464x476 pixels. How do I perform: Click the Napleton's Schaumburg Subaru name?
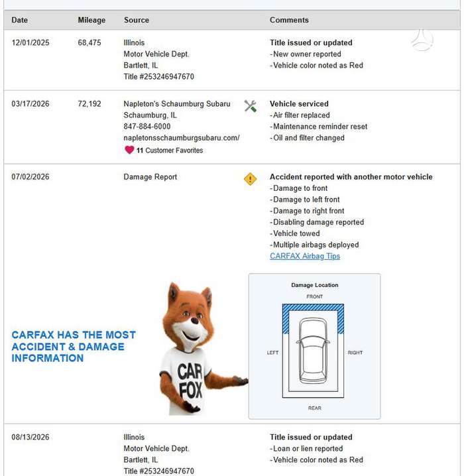pyautogui.click(x=177, y=104)
